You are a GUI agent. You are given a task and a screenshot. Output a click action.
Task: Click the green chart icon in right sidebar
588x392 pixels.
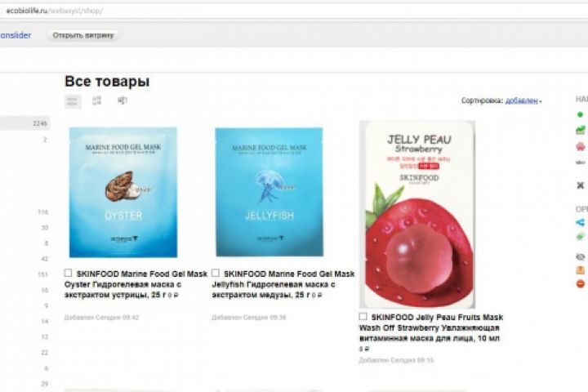pos(580,130)
